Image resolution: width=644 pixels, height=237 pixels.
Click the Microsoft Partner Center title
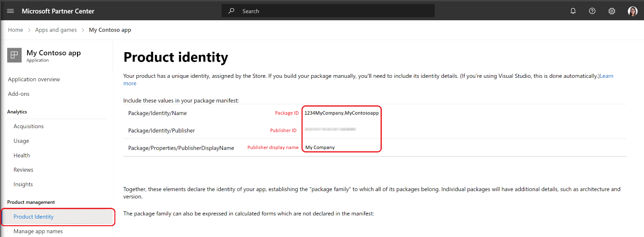click(58, 11)
